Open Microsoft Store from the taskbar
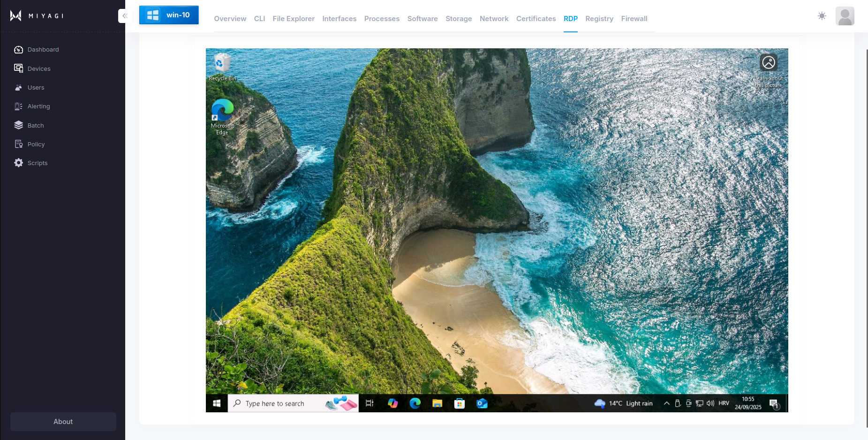Screen dimensions: 868x440 coord(460,403)
